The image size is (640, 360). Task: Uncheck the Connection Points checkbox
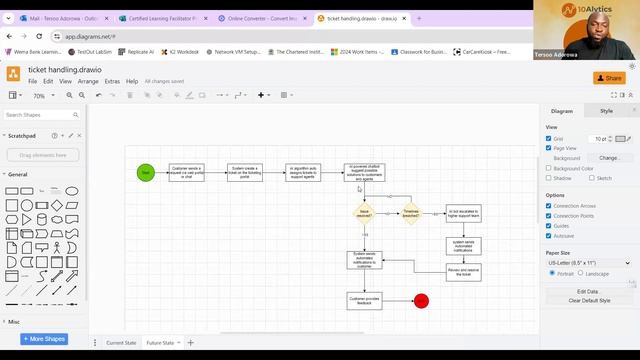pyautogui.click(x=549, y=216)
